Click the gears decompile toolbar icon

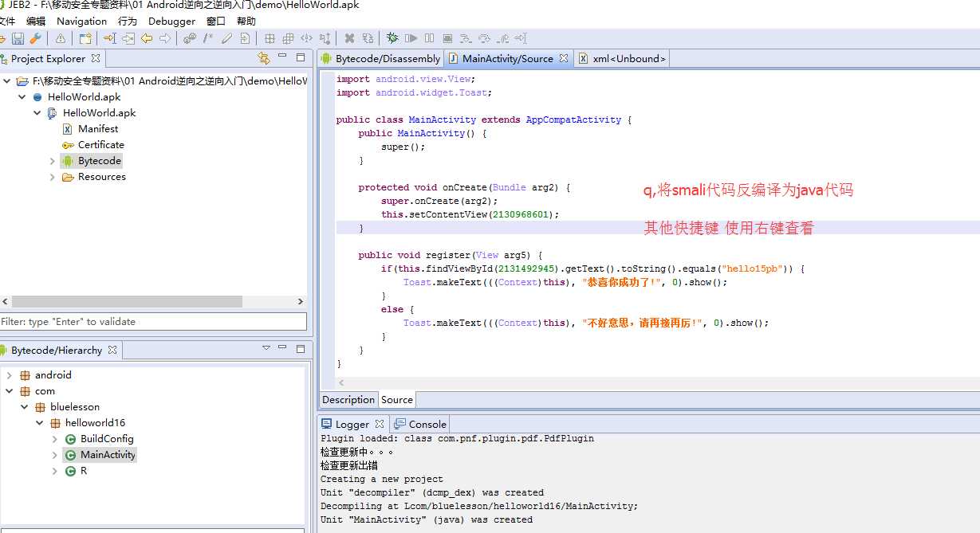(x=190, y=38)
